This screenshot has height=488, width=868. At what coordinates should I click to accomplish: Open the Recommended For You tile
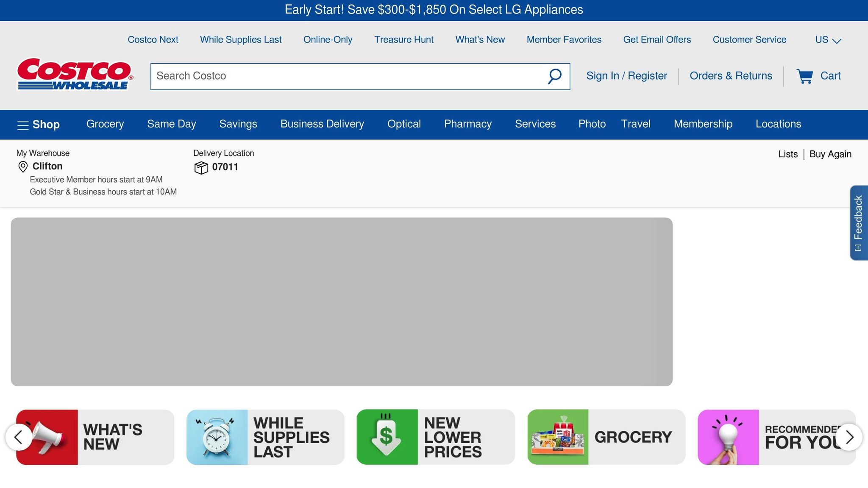point(776,437)
